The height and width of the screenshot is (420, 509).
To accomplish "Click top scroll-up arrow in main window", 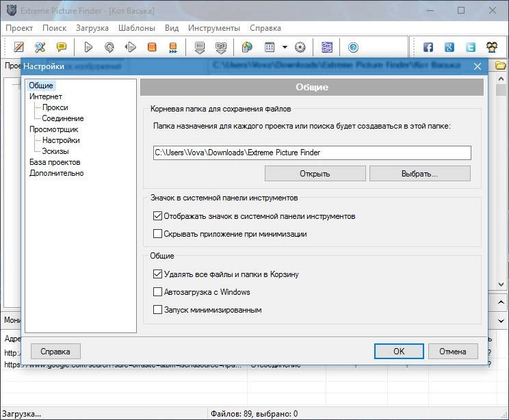I will [501, 79].
